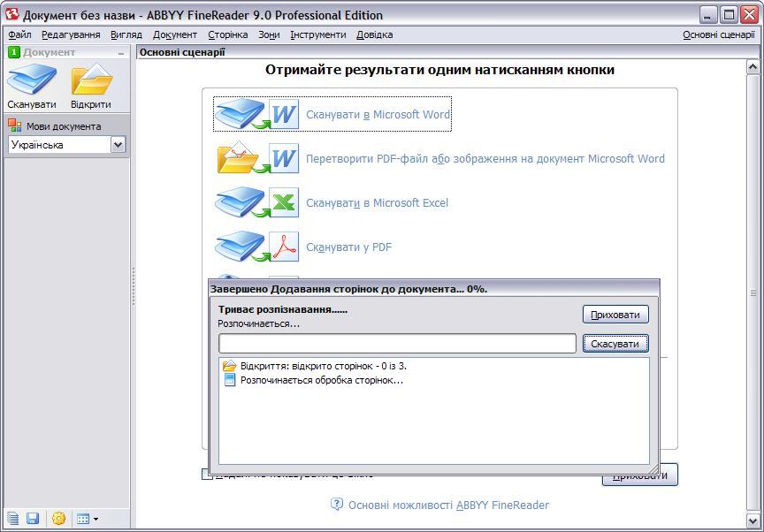The image size is (764, 532).
Task: Click the Excel icon for Сканувати в Microsoft Excel
Action: pos(284,202)
